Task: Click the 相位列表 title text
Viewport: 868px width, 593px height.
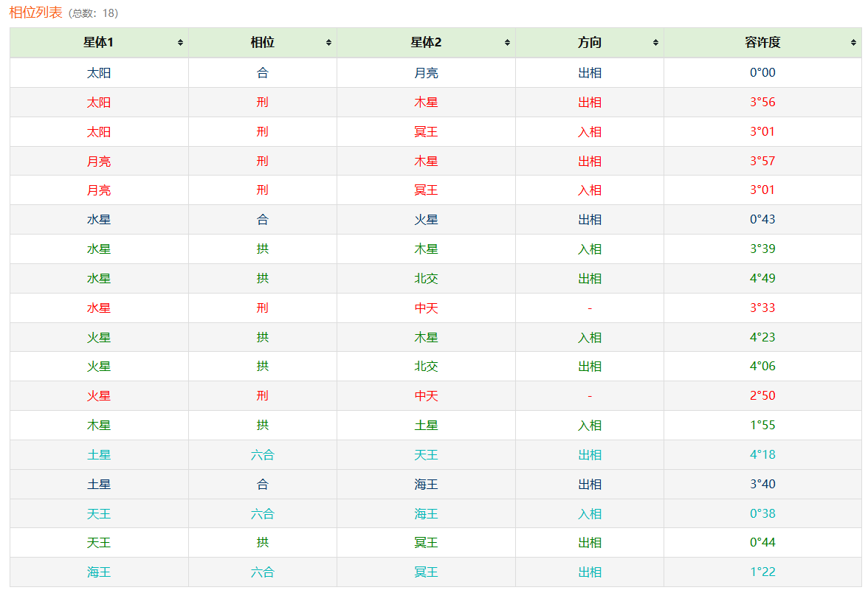Action: click(35, 13)
